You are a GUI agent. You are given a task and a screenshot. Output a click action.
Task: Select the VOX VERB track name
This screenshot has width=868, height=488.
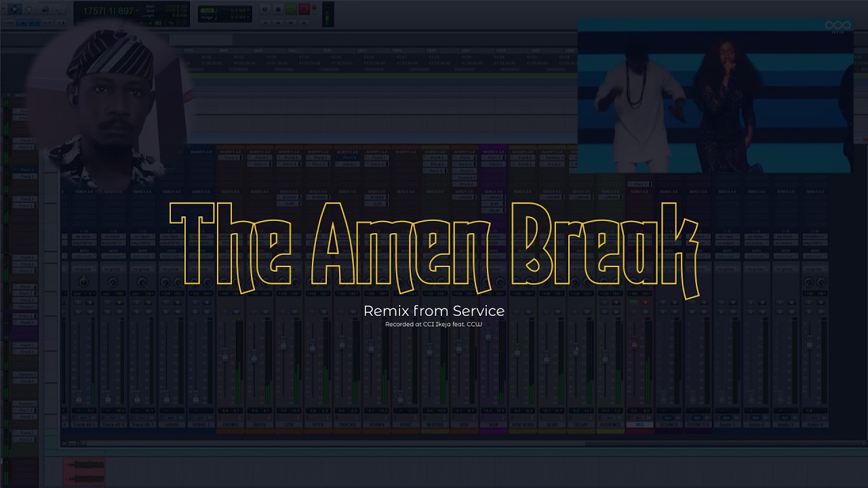click(523, 424)
